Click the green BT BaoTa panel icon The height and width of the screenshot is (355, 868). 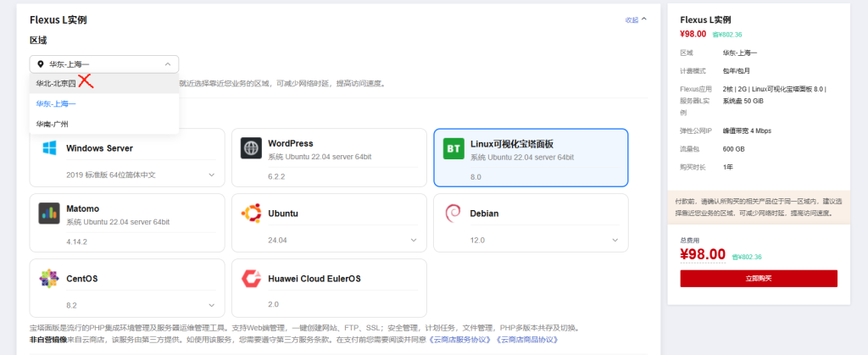pos(454,149)
